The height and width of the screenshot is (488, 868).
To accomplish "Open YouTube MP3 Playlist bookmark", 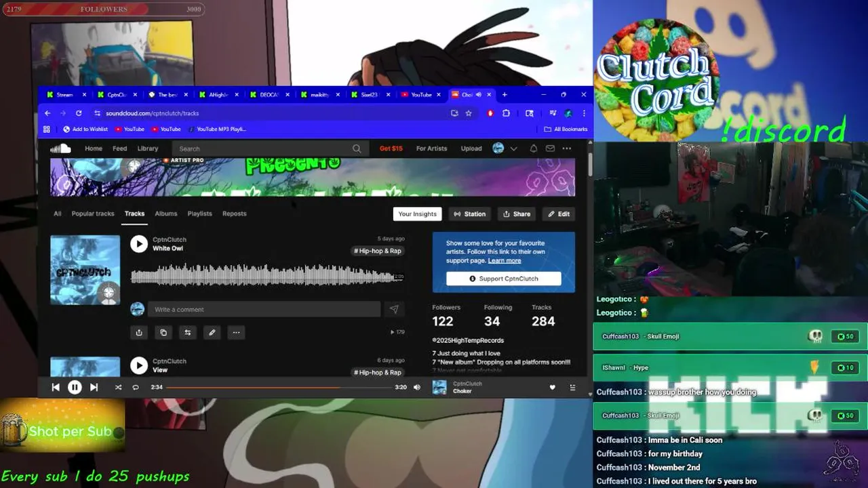I will point(217,129).
